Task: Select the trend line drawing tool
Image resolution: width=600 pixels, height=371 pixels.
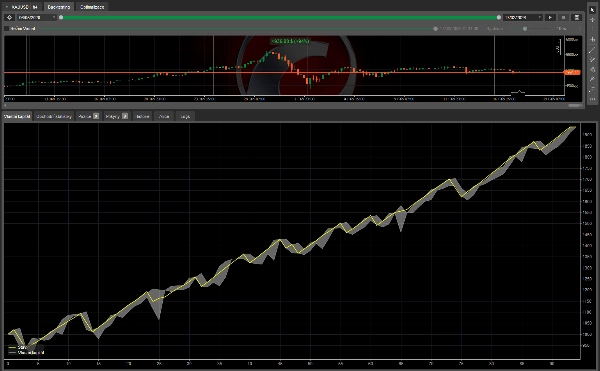Action: (592, 50)
